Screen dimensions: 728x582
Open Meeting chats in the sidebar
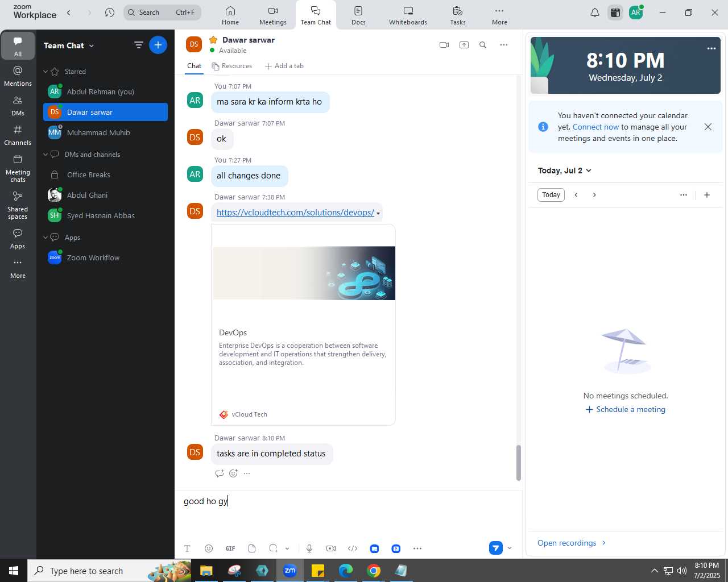click(18, 168)
